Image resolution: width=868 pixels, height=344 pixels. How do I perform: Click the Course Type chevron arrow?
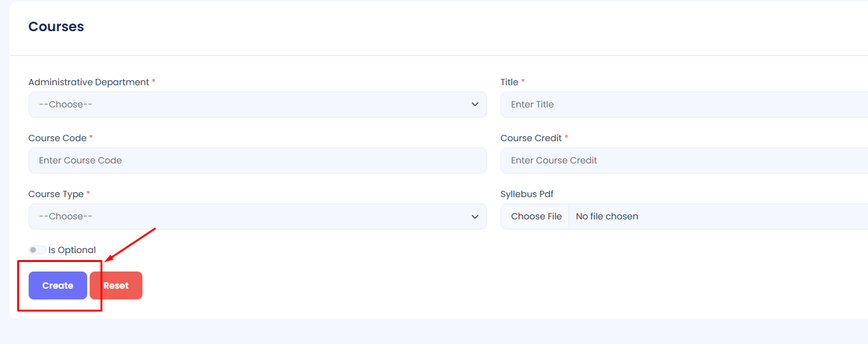pos(475,216)
